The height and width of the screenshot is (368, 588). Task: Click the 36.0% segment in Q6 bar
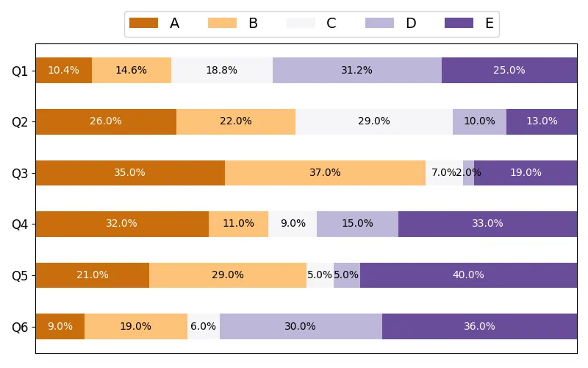(x=479, y=327)
